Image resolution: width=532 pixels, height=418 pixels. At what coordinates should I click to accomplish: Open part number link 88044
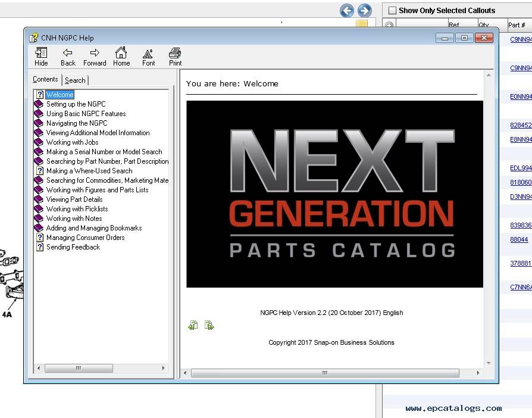[519, 239]
